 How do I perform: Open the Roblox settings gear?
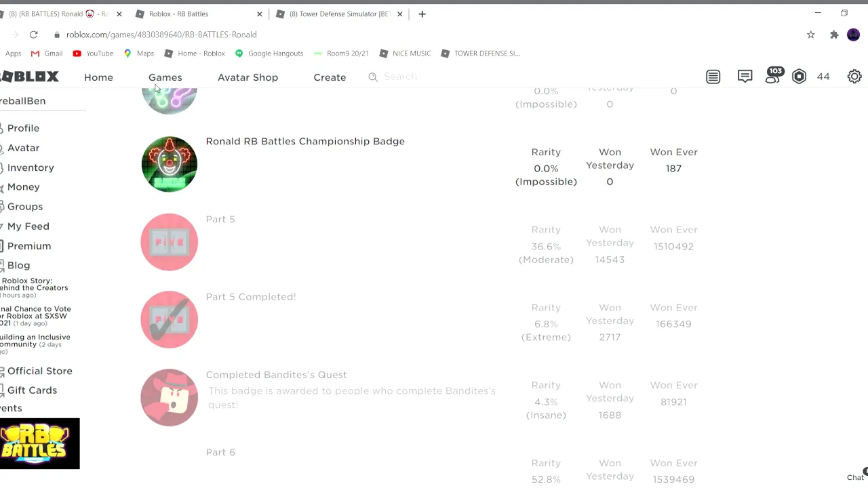pyautogui.click(x=854, y=77)
